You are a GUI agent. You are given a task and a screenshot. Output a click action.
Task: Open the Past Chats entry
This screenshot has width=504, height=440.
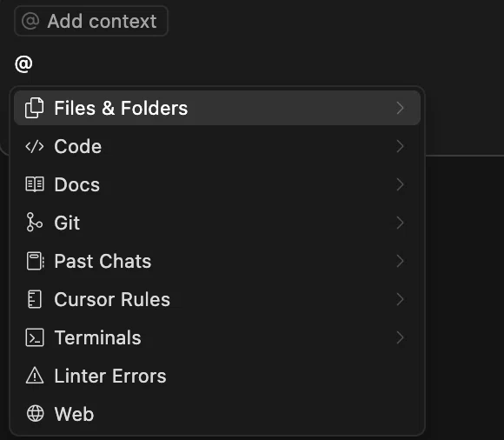[x=217, y=261]
